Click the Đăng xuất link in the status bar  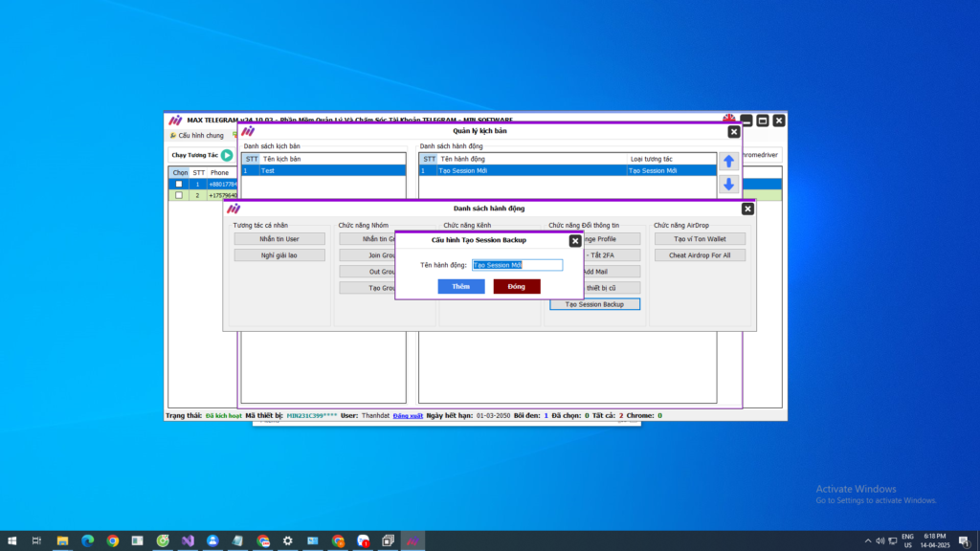coord(408,416)
